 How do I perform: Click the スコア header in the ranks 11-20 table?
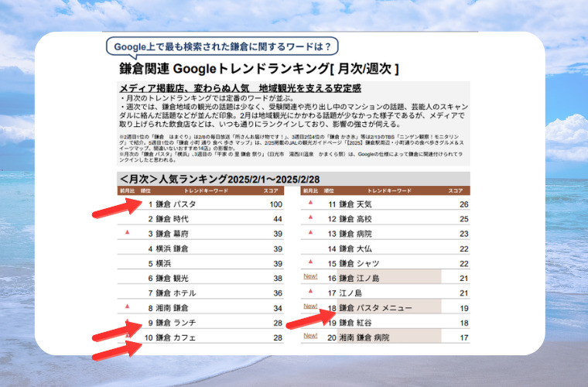[456, 190]
